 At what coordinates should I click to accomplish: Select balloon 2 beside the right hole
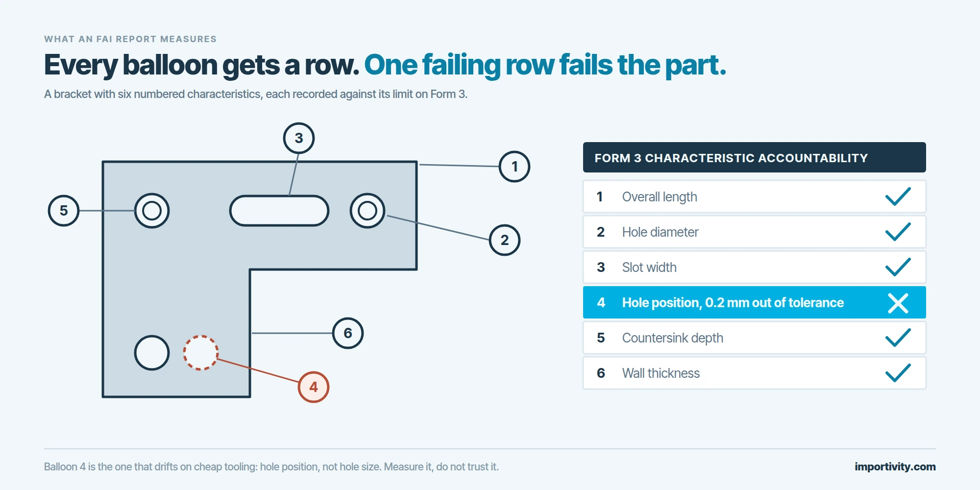[x=505, y=240]
